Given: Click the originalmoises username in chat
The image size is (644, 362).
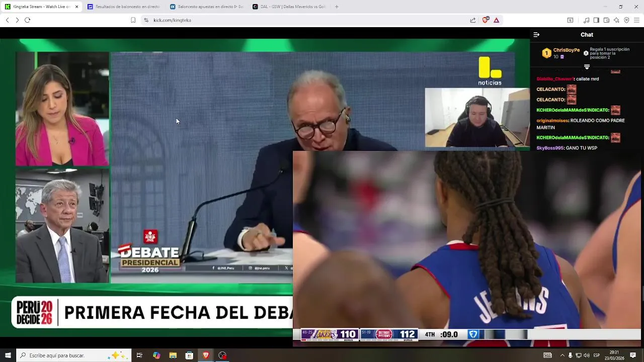Looking at the screenshot, I should (x=552, y=121).
